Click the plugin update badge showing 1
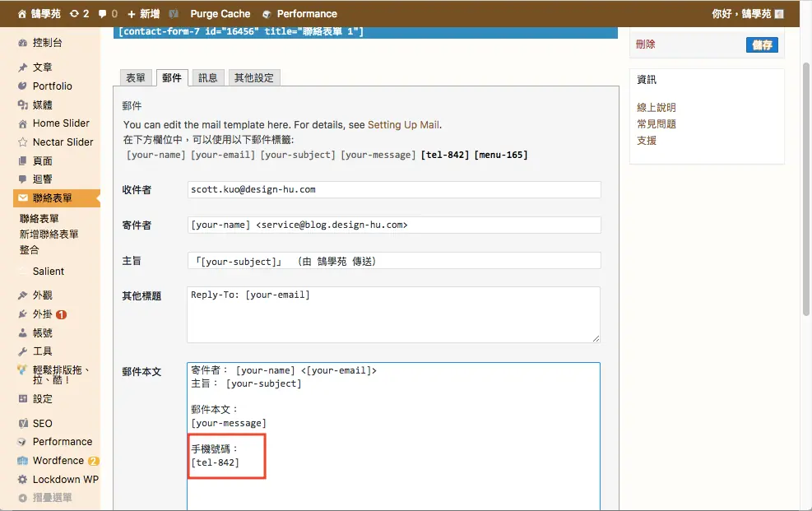 tap(61, 315)
